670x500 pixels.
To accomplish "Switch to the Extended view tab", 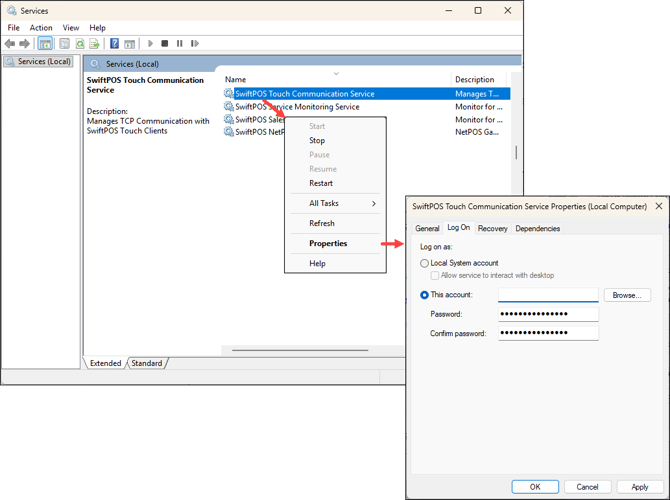I will tap(106, 363).
